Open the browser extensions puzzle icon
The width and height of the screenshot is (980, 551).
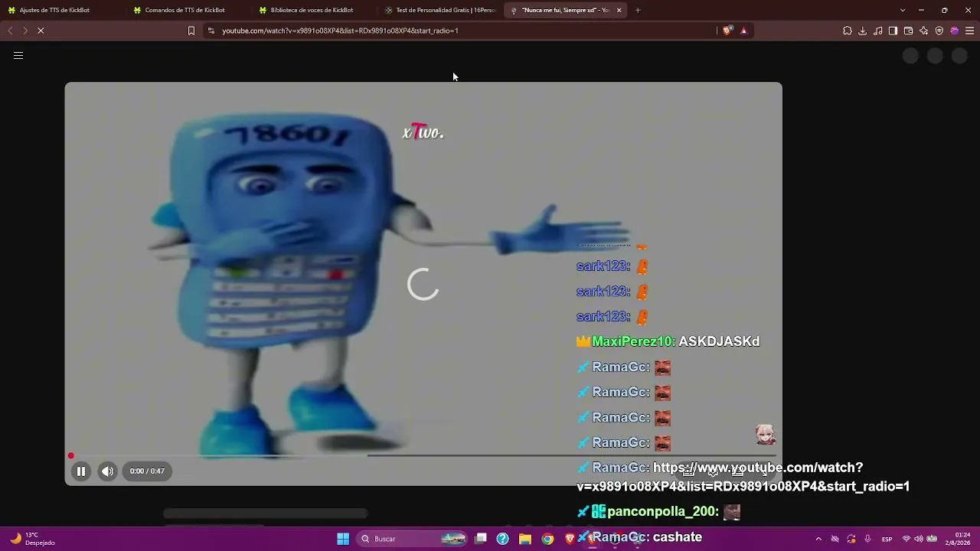point(848,31)
